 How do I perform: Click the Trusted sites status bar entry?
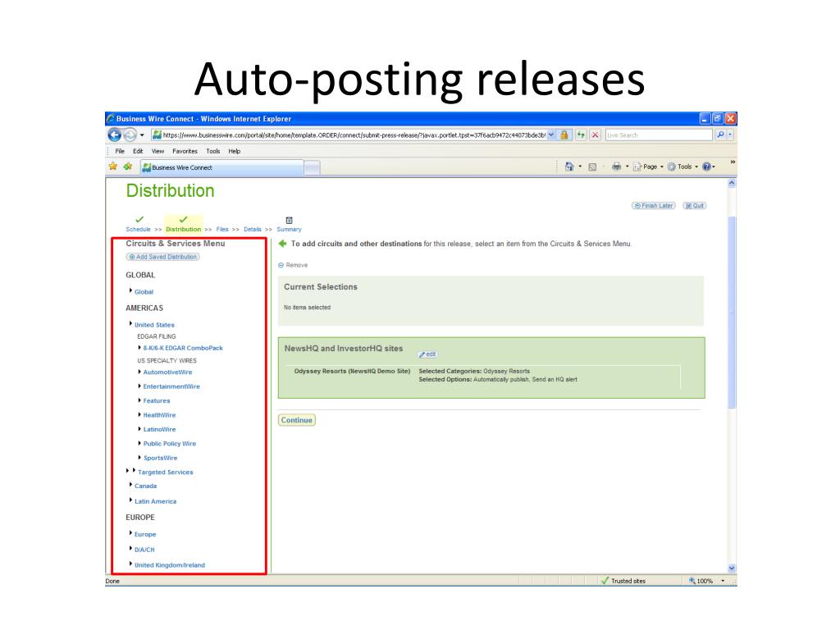point(623,581)
